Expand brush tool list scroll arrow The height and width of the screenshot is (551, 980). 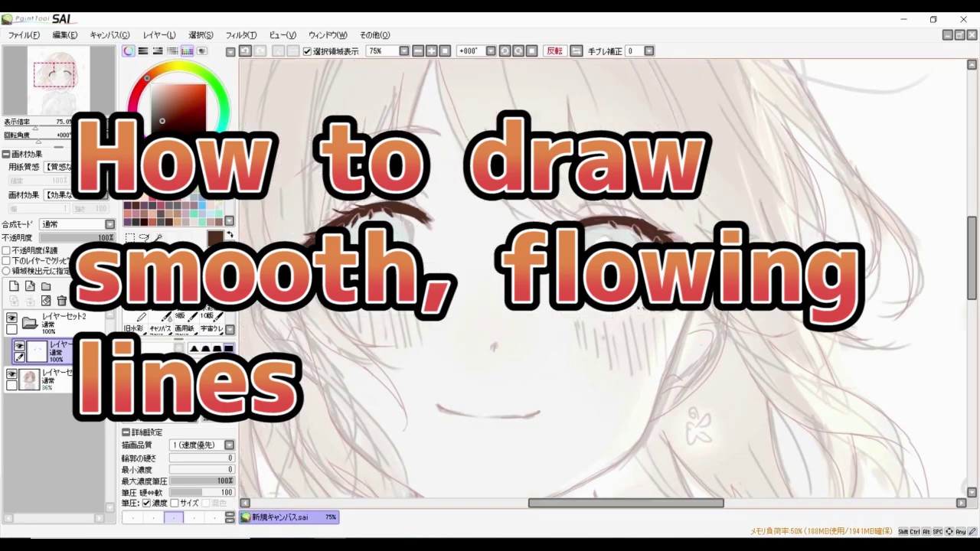point(229,329)
